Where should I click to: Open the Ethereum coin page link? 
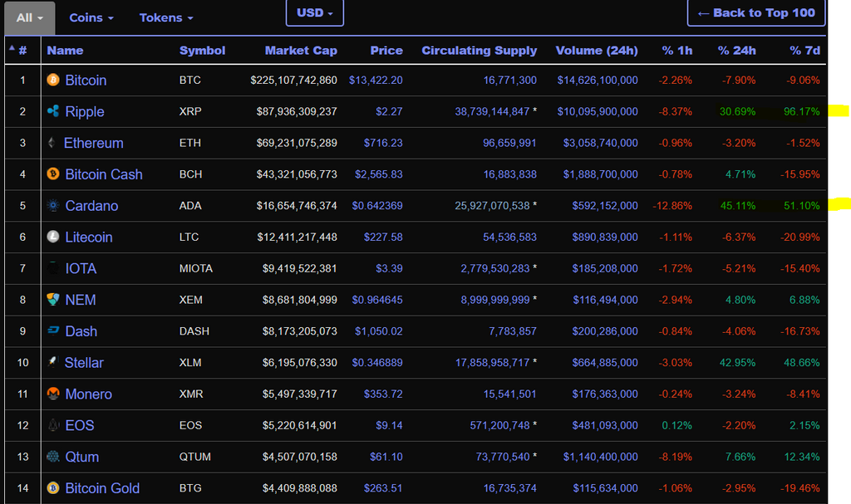pyautogui.click(x=93, y=143)
